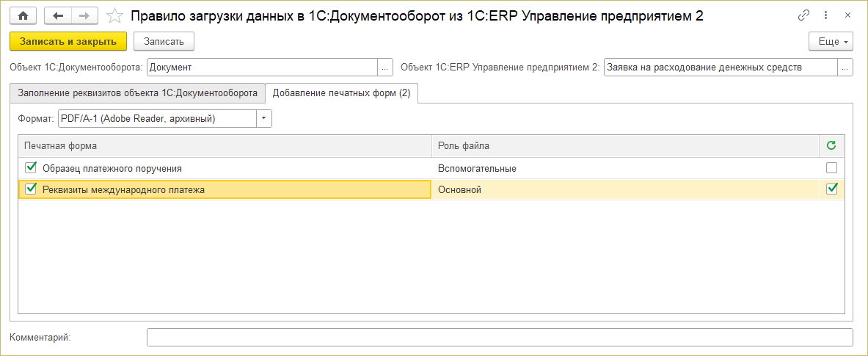
Task: Click into the Комментарий input field
Action: [499, 337]
